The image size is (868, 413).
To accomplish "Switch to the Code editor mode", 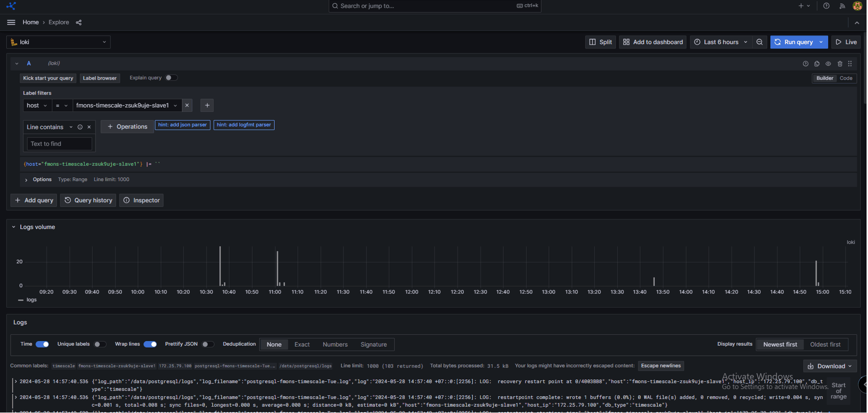I will coord(847,78).
